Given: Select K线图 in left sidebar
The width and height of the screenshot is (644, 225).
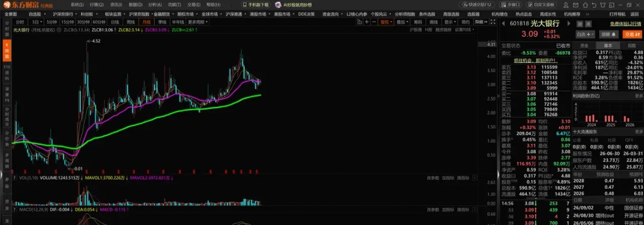Looking at the screenshot, I should coord(7,51).
